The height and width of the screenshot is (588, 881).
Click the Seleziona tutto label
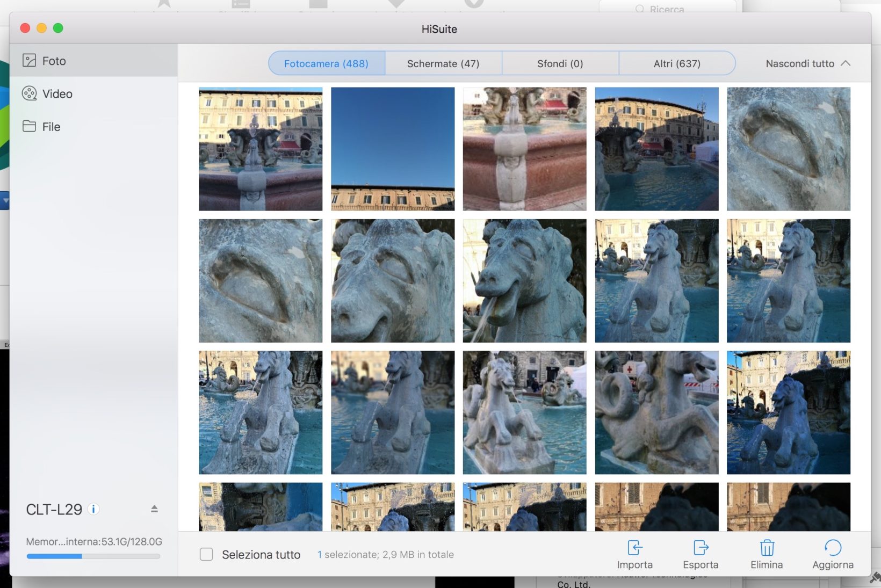[261, 555]
